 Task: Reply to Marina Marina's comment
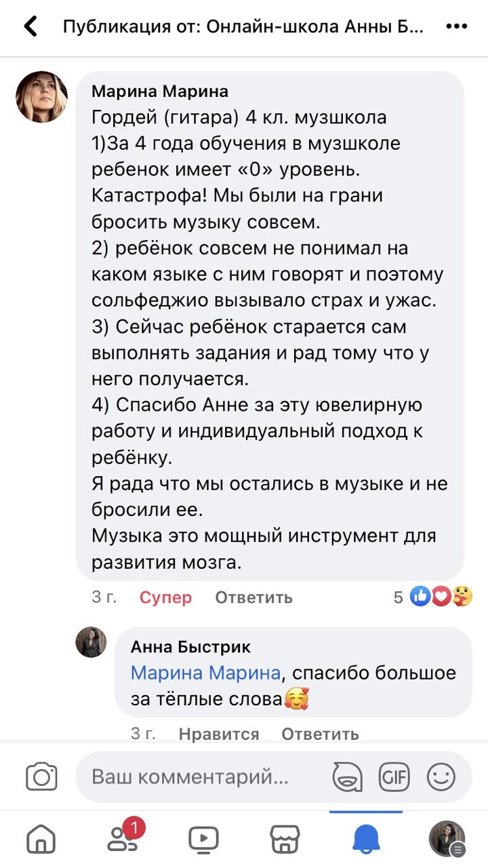pyautogui.click(x=253, y=597)
